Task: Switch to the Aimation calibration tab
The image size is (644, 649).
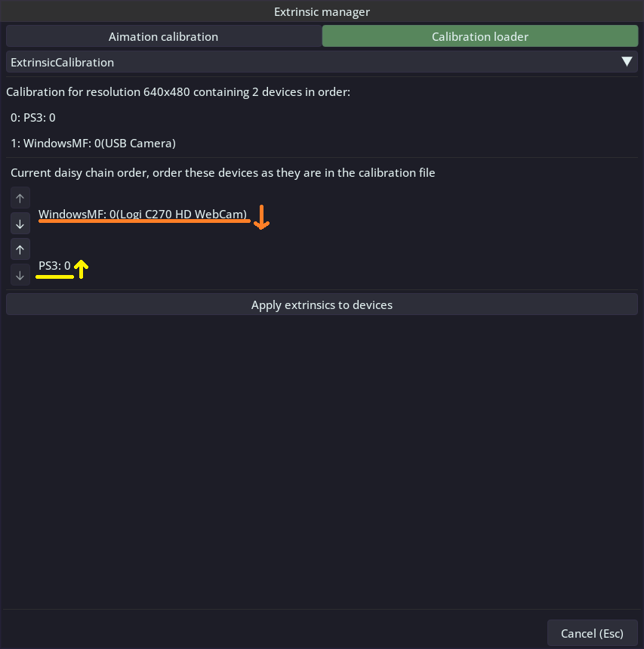Action: point(163,36)
